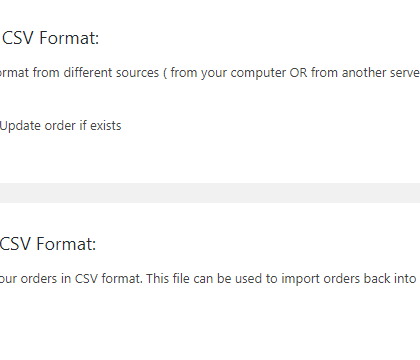420x360 pixels.
Task: Click the word "exists" in the checkbox label
Action: pyautogui.click(x=106, y=126)
